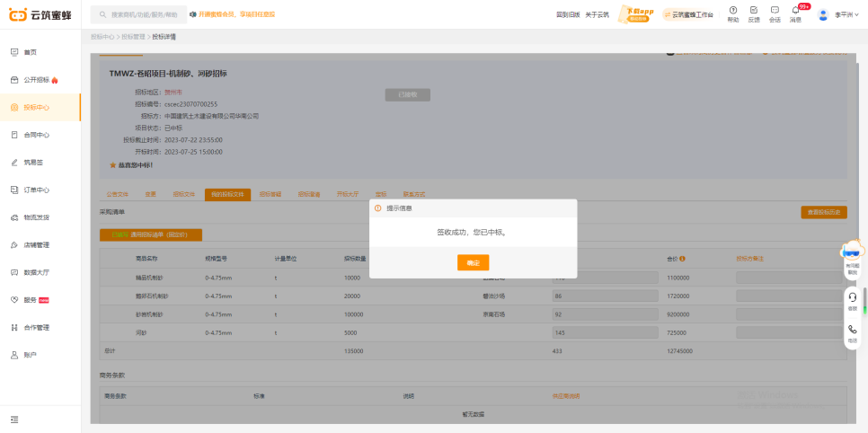Select 合同中心 in the sidebar
The height and width of the screenshot is (433, 868).
point(36,135)
